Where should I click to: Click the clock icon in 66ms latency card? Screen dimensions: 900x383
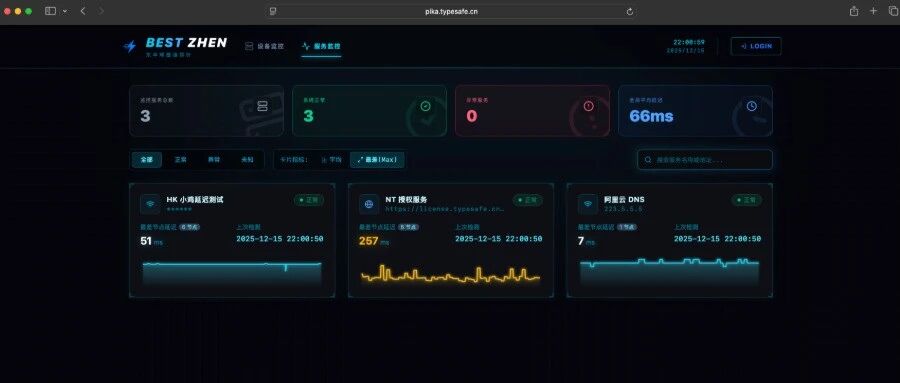click(x=751, y=106)
